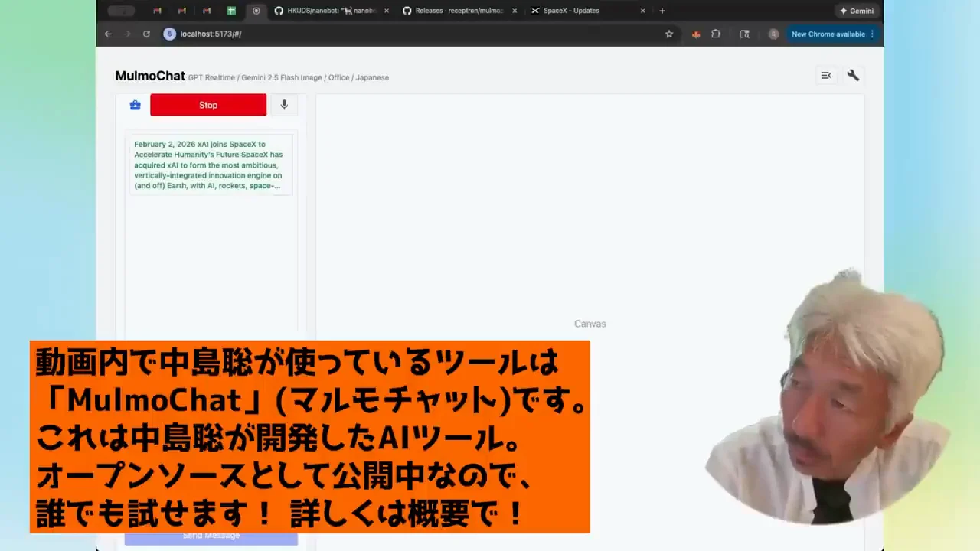
Task: Click the red Stop button
Action: click(x=208, y=105)
